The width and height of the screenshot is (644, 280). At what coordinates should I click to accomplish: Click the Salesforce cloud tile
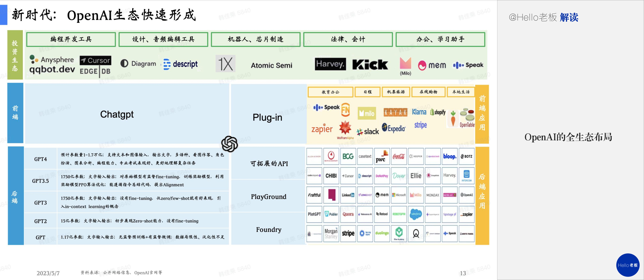(416, 214)
